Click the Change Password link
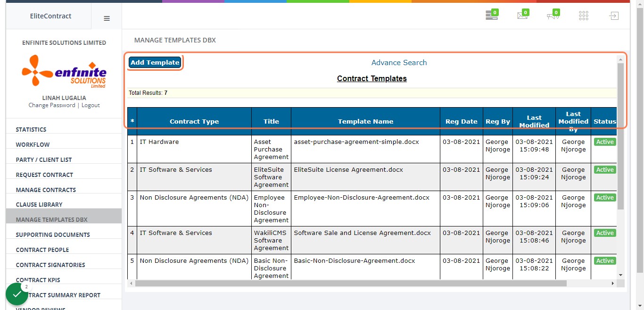Image resolution: width=644 pixels, height=310 pixels. (x=52, y=105)
